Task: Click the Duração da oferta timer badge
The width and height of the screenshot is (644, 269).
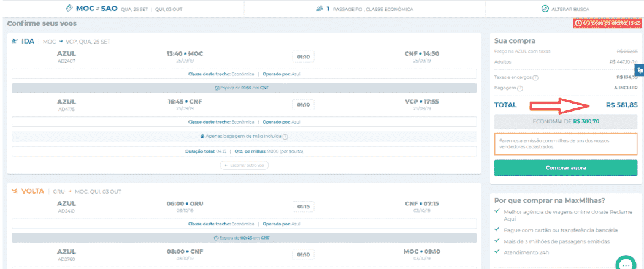Action: (607, 23)
